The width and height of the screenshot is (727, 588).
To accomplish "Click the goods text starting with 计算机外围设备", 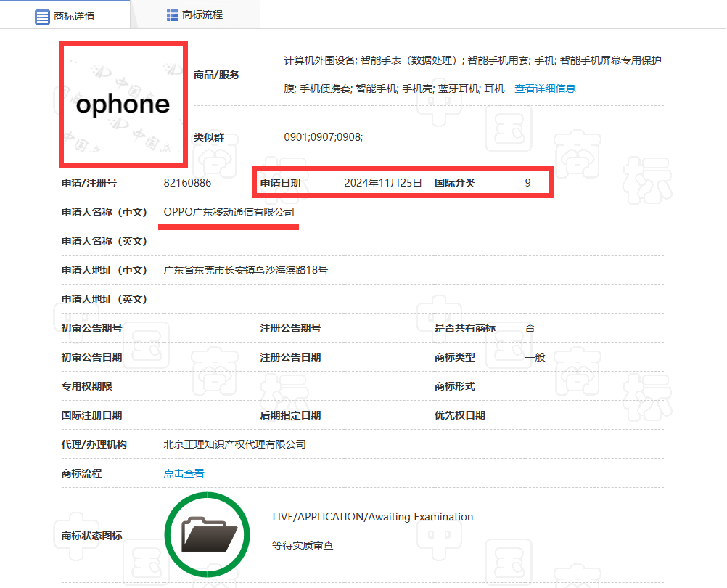I will (473, 74).
